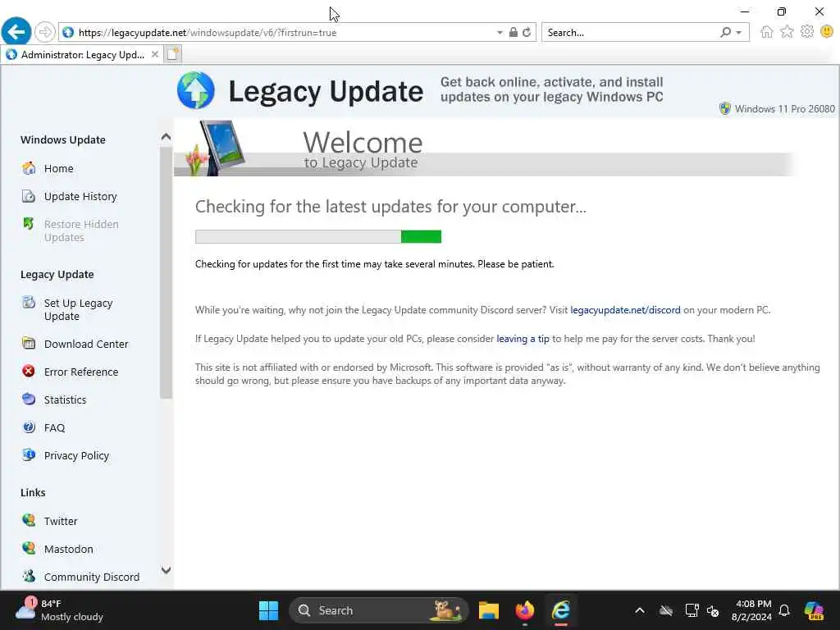Show hidden system tray icons chevron
840x630 pixels.
pyautogui.click(x=640, y=610)
